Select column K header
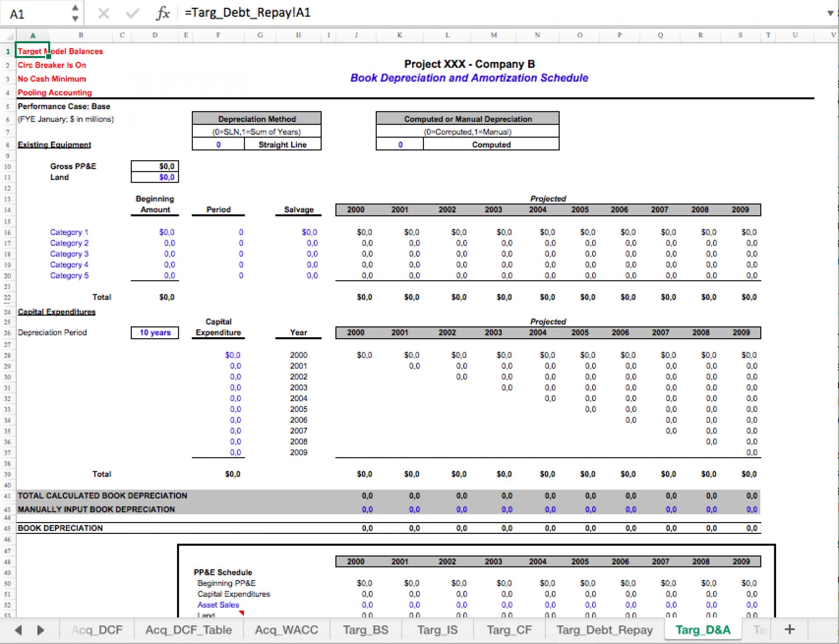 click(399, 35)
